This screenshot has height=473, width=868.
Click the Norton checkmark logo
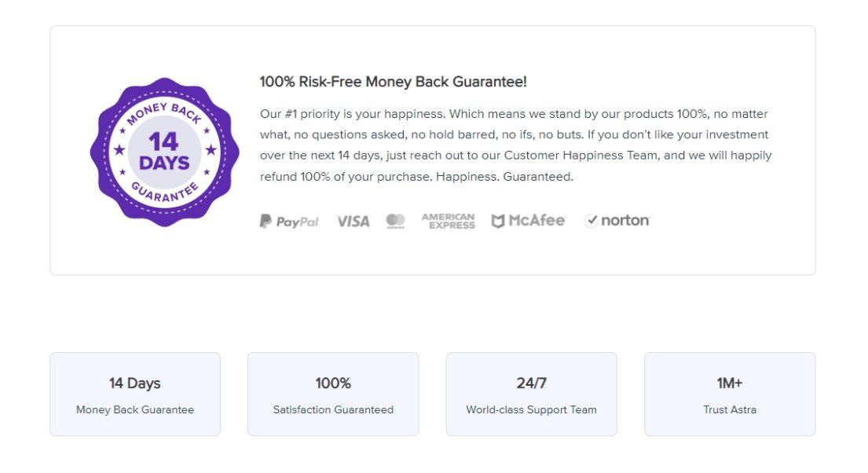click(x=617, y=221)
